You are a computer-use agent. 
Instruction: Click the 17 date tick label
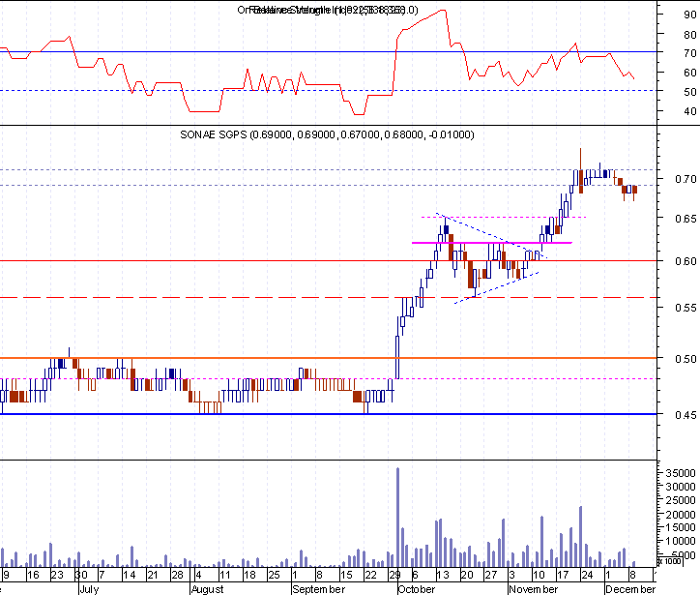[563, 575]
